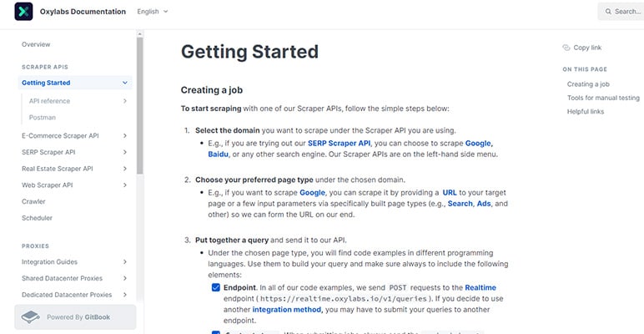Jump to Tools for manual testing

point(602,98)
